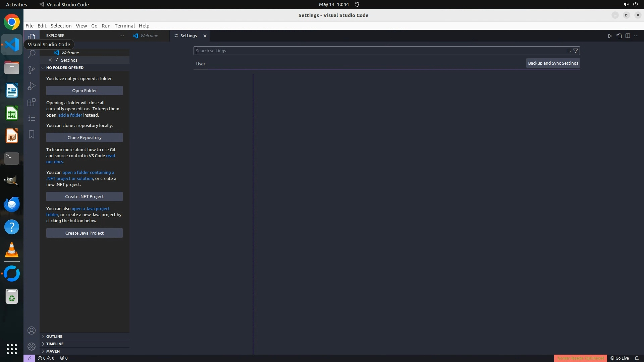
Task: Open the Extensions view
Action: tap(32, 102)
